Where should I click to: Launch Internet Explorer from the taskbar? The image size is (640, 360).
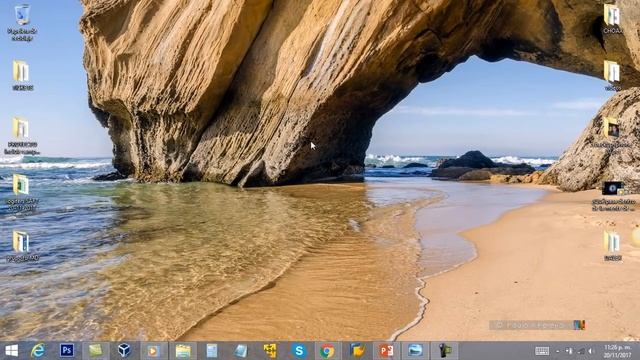[38, 351]
